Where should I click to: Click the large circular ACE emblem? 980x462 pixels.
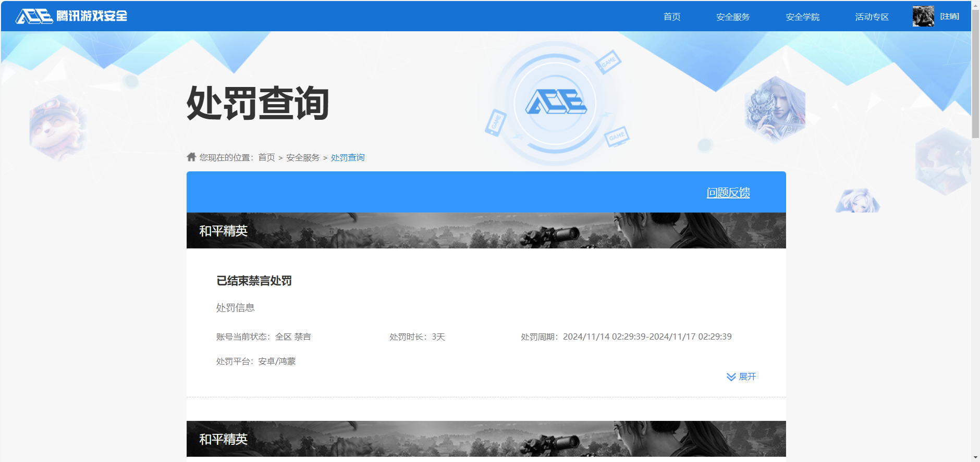(x=555, y=103)
